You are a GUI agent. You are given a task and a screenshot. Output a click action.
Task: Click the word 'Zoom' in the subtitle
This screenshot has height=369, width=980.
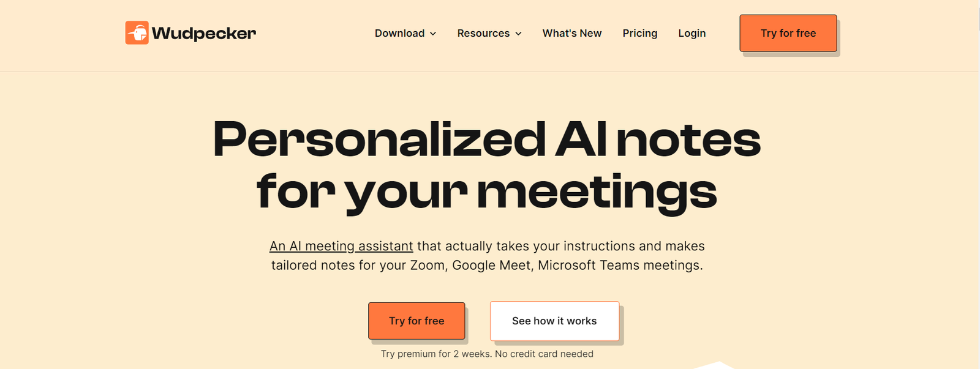click(428, 265)
